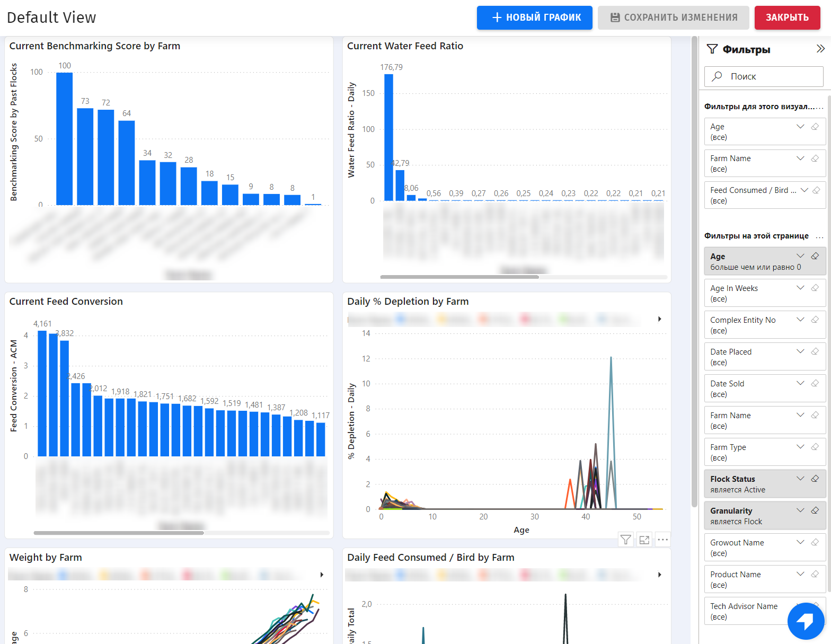Click the Current Water Feed Ratio title
Screen dimensions: 831x644
pos(405,46)
